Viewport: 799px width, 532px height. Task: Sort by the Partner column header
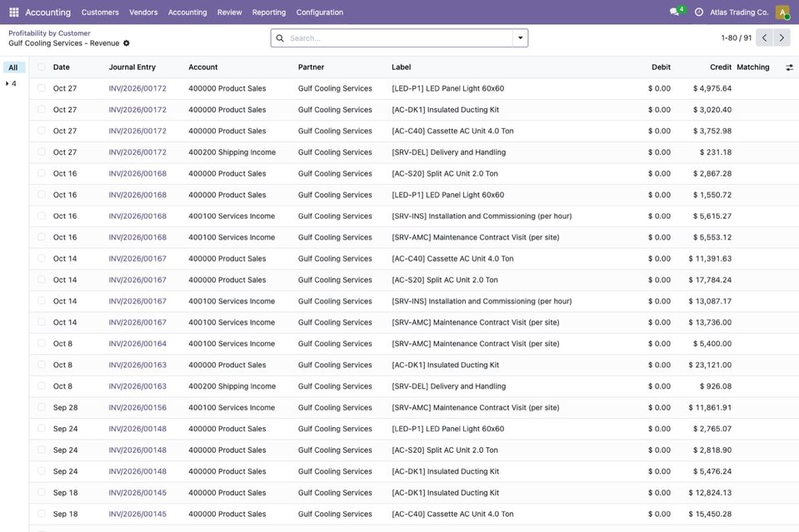(311, 67)
